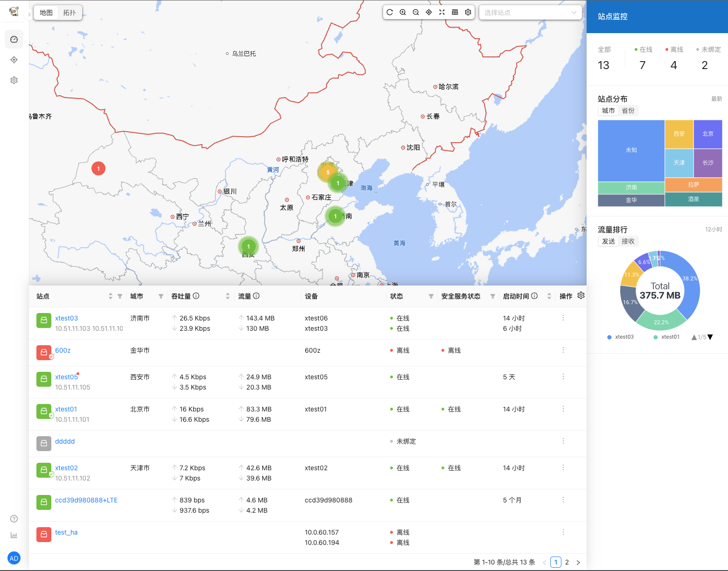Image resolution: width=728 pixels, height=571 pixels.
Task: Open the settings gear in left sidebar
Action: tap(14, 80)
